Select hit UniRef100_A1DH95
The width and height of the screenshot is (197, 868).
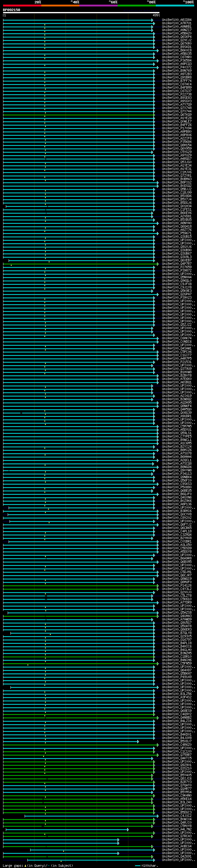[176, 403]
